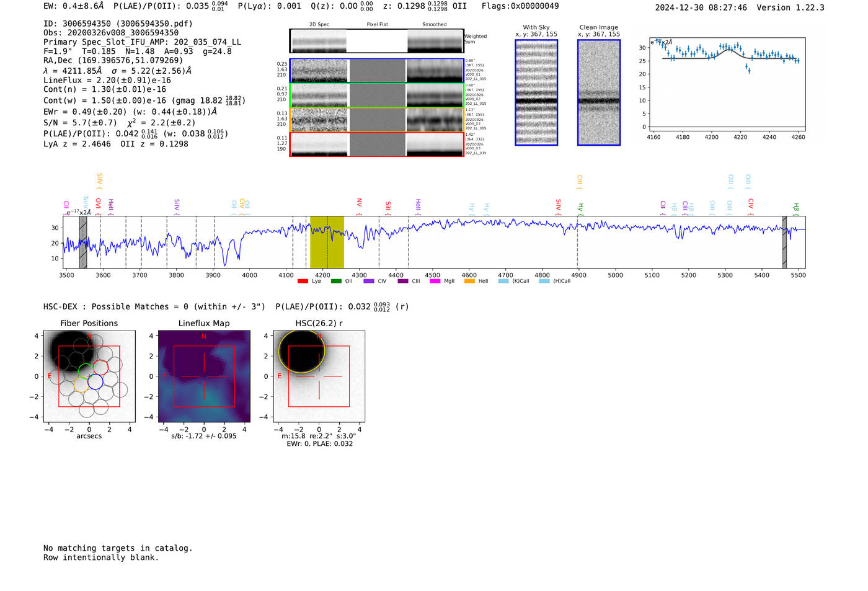The width and height of the screenshot is (868, 591).
Task: Click the orange-bordered fiber 2D spectrum
Action: (x=319, y=120)
